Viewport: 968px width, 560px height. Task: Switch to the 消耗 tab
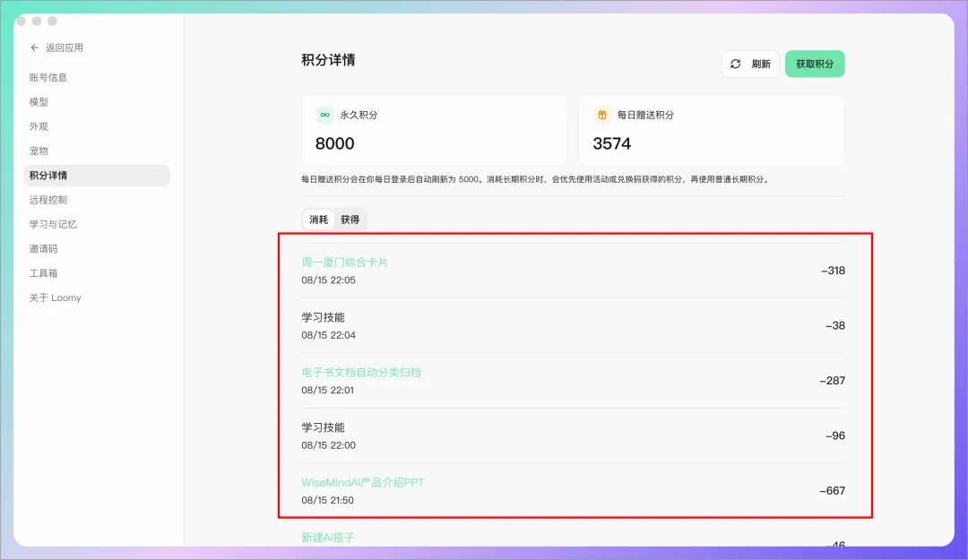click(x=318, y=220)
